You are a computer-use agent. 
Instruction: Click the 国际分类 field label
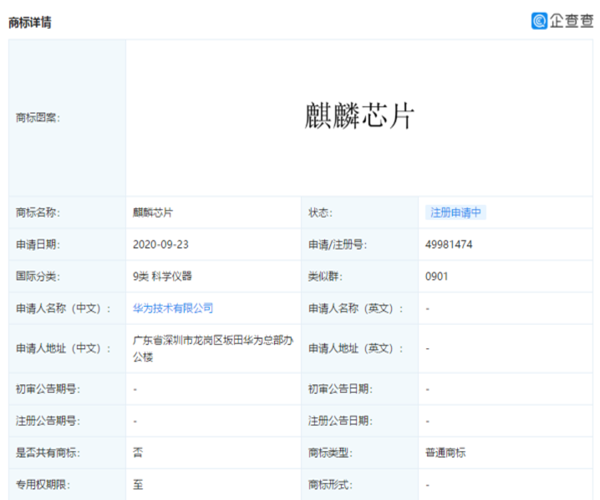pos(39,276)
